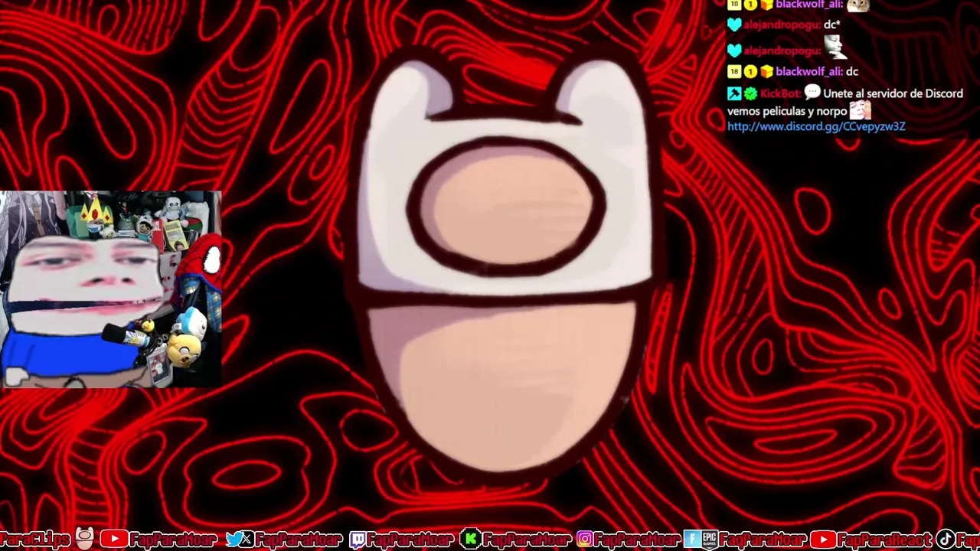Click the moderator hammer badge next to KickBot

(734, 93)
